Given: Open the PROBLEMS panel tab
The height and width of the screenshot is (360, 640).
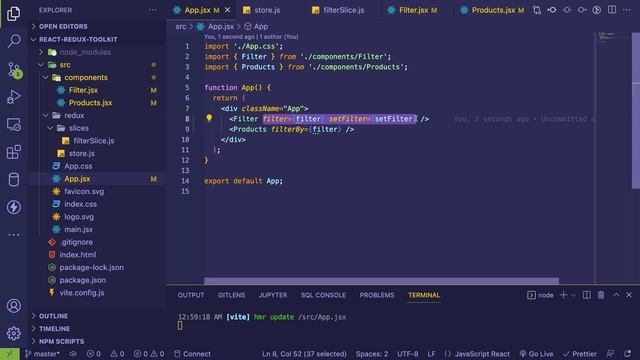Looking at the screenshot, I should click(x=377, y=295).
